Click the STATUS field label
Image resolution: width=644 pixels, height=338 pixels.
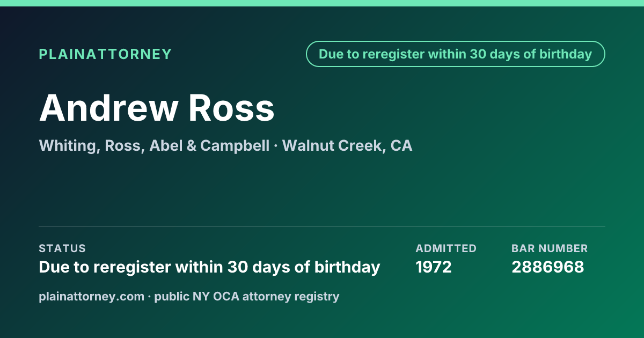[62, 248]
